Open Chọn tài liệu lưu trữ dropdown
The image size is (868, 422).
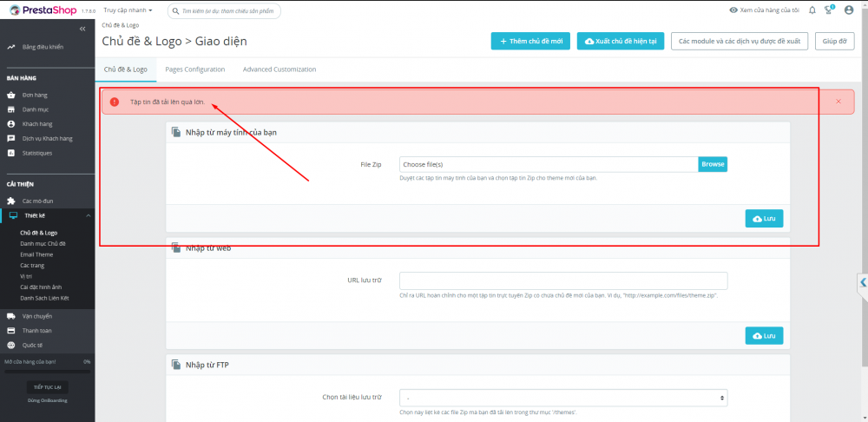tap(563, 398)
